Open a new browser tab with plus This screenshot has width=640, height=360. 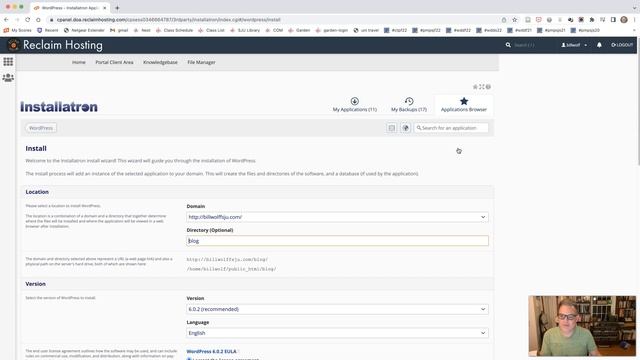(x=117, y=8)
